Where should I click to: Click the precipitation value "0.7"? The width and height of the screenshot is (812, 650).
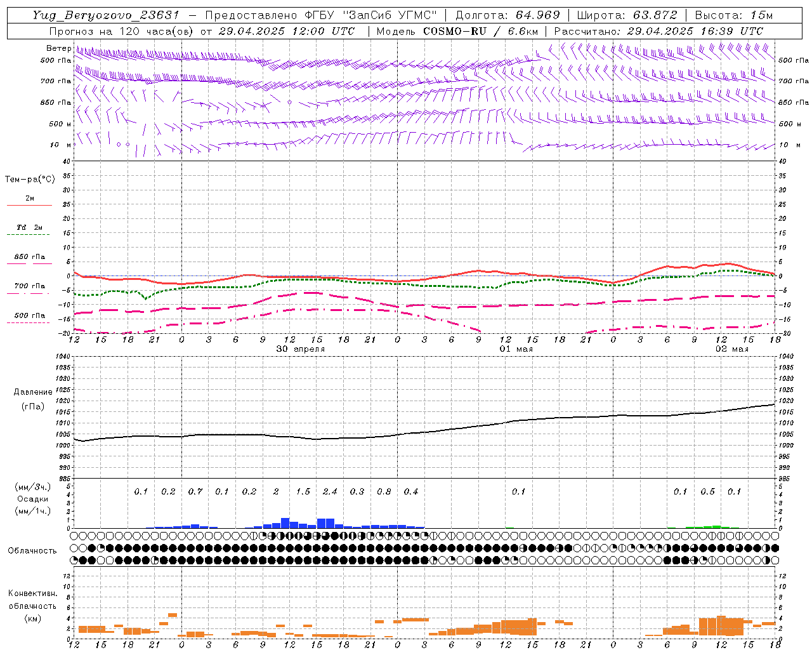tap(195, 492)
